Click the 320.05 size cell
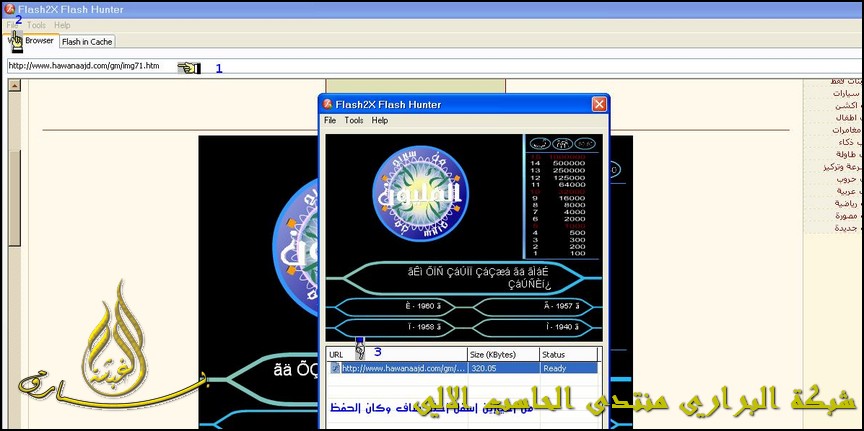This screenshot has height=431, width=864. coord(503,368)
